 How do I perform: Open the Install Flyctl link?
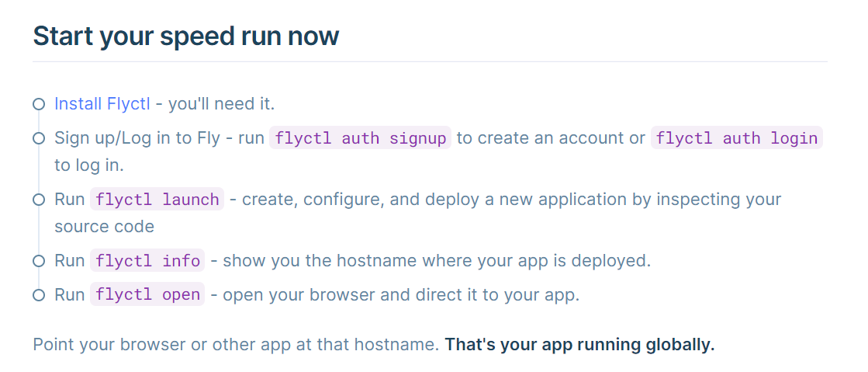click(102, 103)
